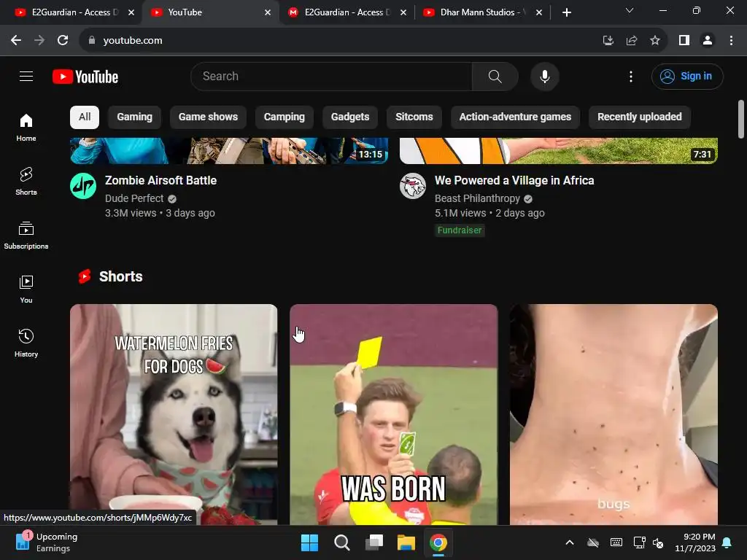Image resolution: width=747 pixels, height=560 pixels.
Task: Share this page via address bar icon
Action: coord(632,41)
